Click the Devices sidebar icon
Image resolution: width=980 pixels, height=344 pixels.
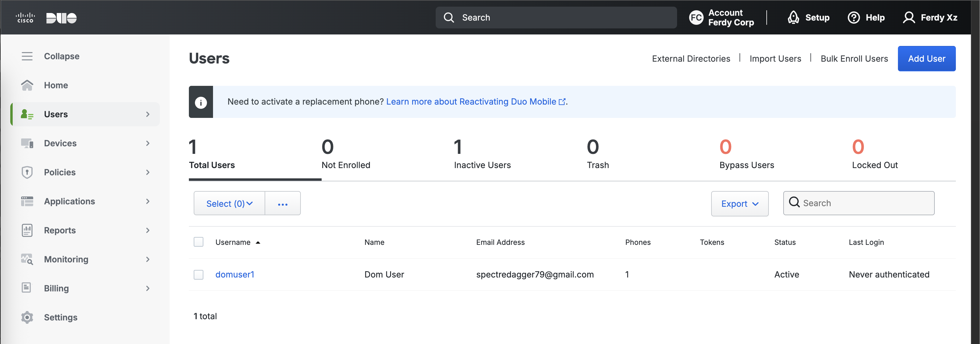(x=27, y=143)
